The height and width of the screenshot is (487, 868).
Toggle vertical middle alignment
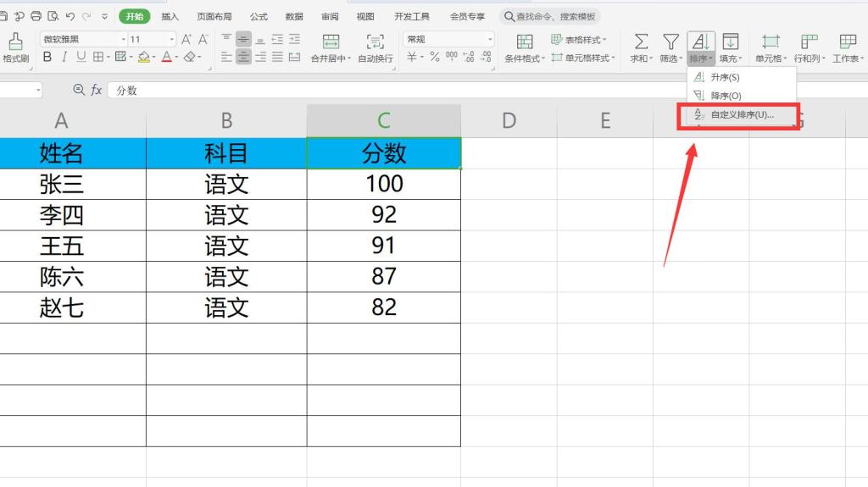(x=243, y=39)
